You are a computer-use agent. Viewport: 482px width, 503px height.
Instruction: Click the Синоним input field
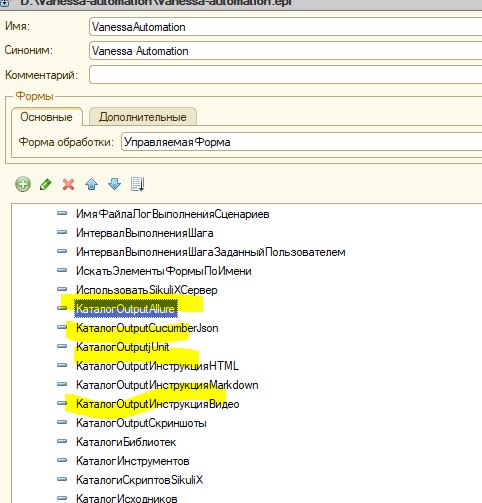pyautogui.click(x=285, y=51)
